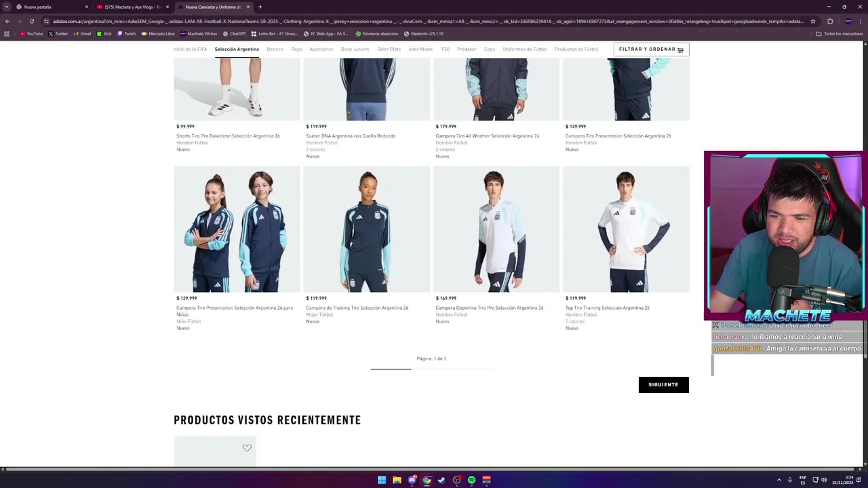Open the Chrome profile avatar
This screenshot has height=488, width=868.
[x=848, y=21]
